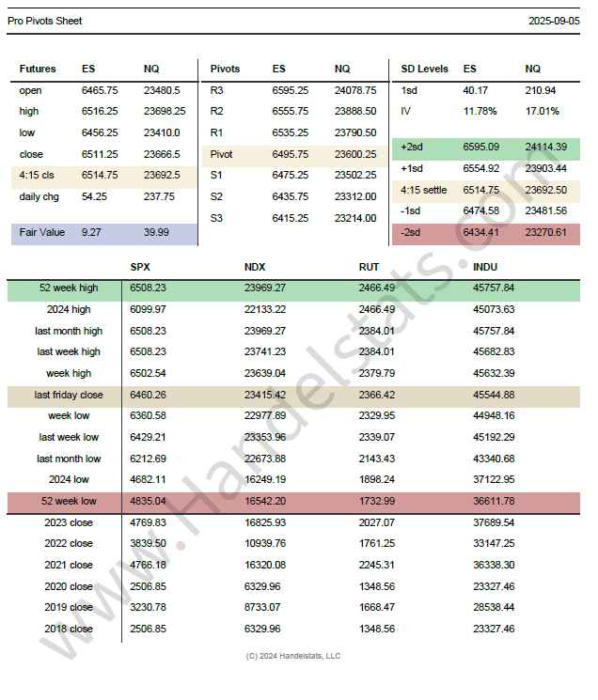The image size is (598, 700).
Task: Click the ES implied volatility 11.78%
Action: click(x=480, y=111)
